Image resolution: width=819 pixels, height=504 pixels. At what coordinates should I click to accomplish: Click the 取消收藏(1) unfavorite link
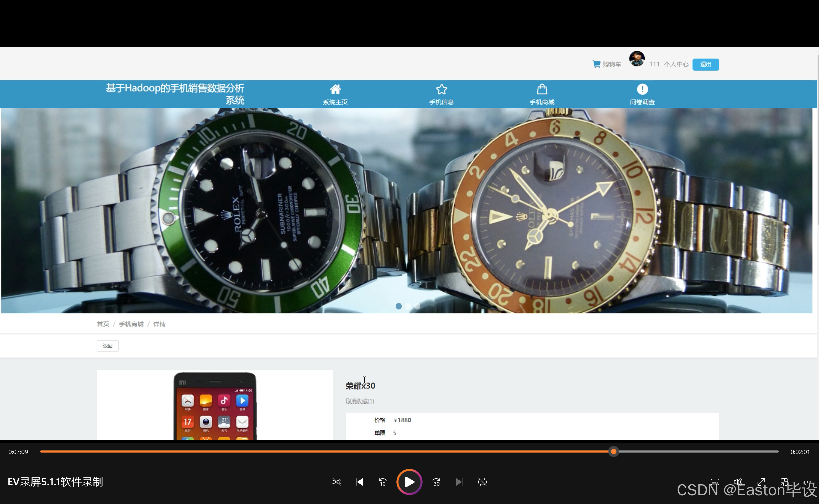point(360,401)
